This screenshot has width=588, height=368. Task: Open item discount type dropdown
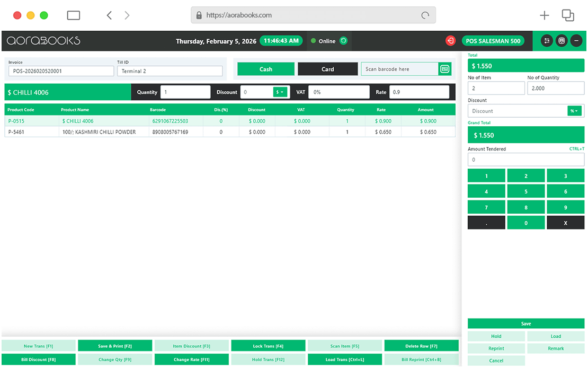280,92
